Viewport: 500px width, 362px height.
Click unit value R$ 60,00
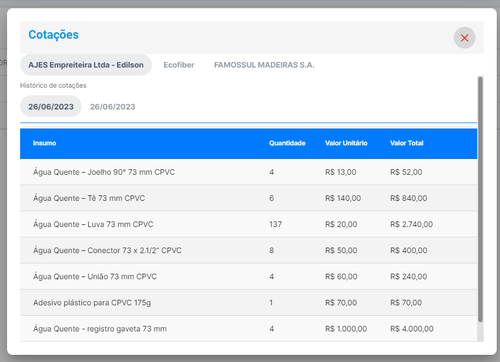click(x=341, y=276)
